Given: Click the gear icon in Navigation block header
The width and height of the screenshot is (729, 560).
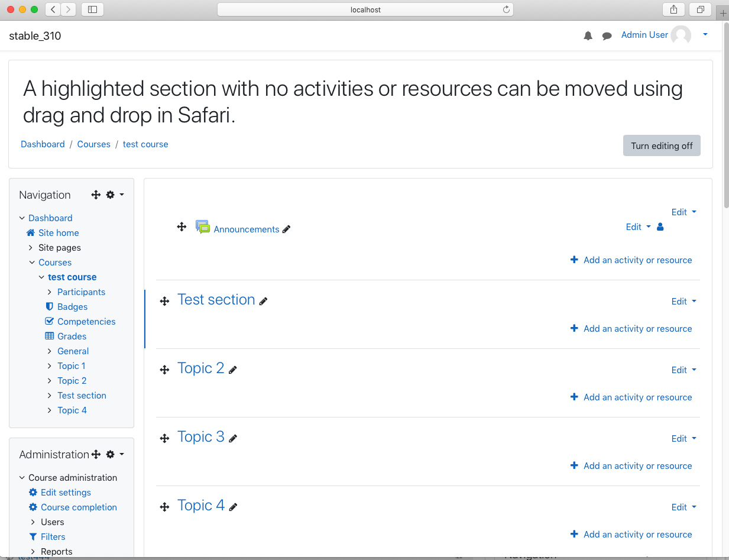Looking at the screenshot, I should 110,195.
